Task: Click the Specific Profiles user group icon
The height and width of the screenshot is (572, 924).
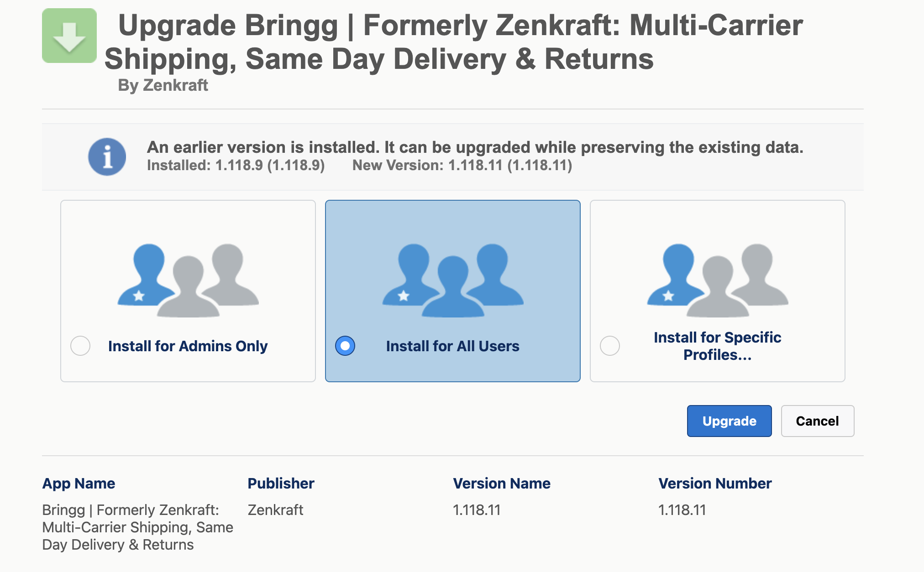Action: 718,280
